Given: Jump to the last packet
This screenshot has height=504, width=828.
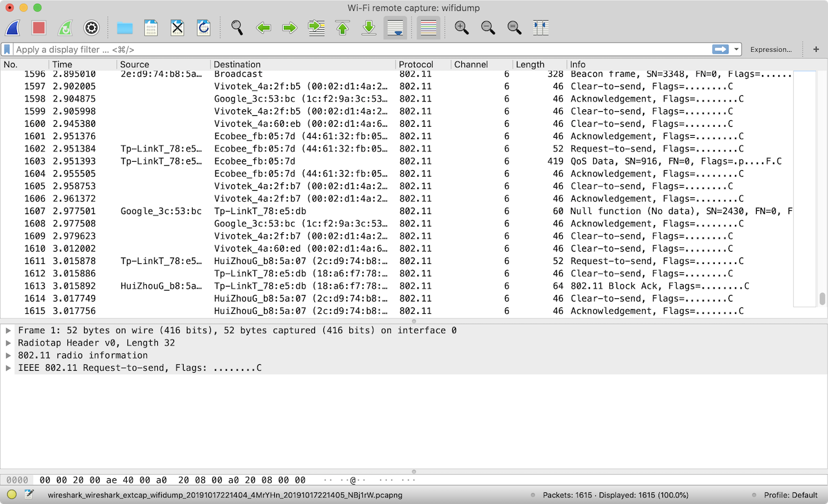Looking at the screenshot, I should pyautogui.click(x=369, y=28).
